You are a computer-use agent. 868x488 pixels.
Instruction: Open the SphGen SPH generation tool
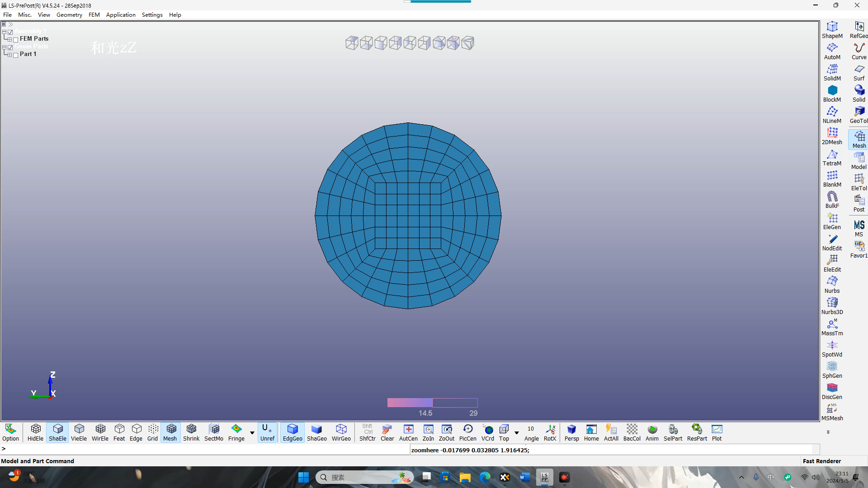coord(832,370)
